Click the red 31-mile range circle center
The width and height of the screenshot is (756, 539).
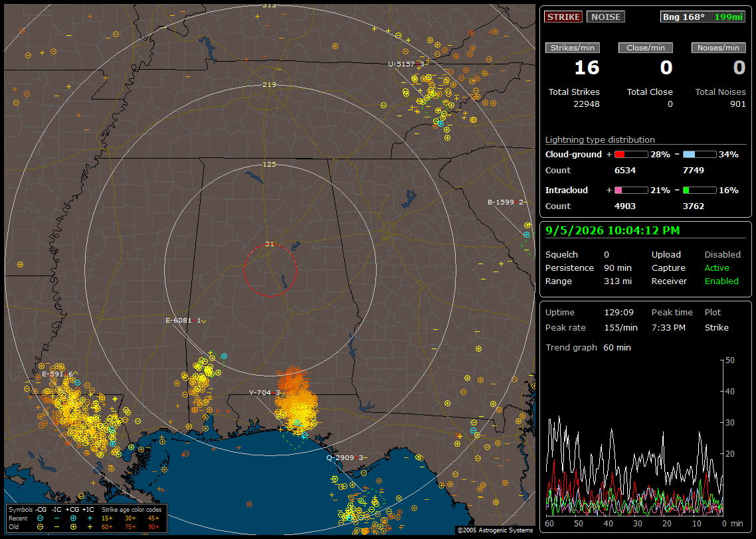click(270, 270)
